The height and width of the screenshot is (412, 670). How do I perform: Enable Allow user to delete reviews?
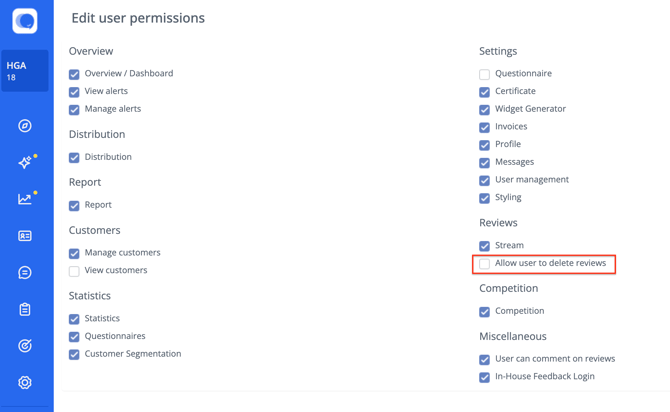[485, 264]
